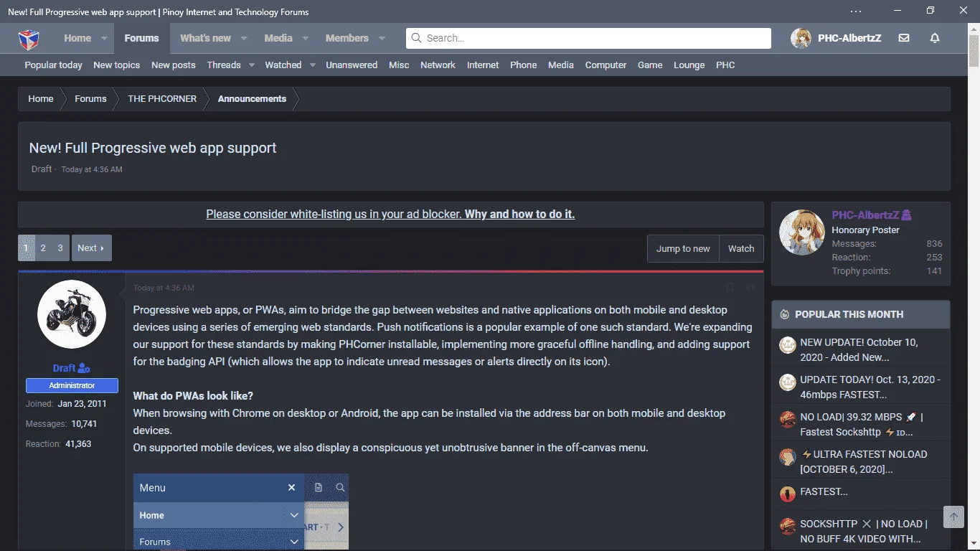Expand the Forums row chevron in Menu image

pyautogui.click(x=294, y=542)
